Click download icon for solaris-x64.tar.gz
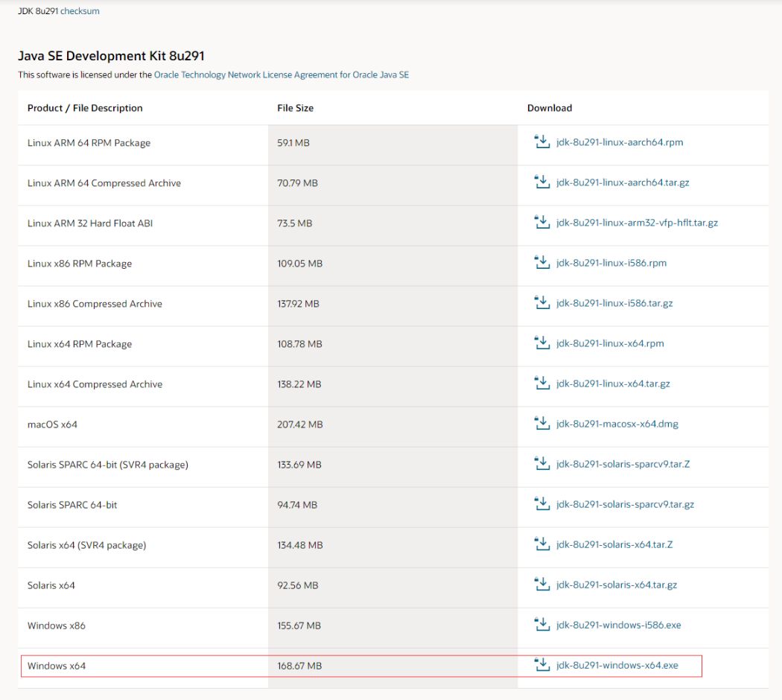This screenshot has height=700, width=782. (x=541, y=585)
